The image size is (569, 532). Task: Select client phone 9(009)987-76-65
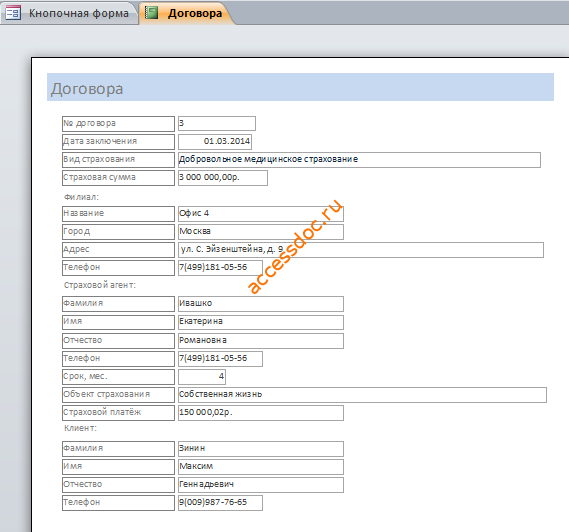pos(220,503)
